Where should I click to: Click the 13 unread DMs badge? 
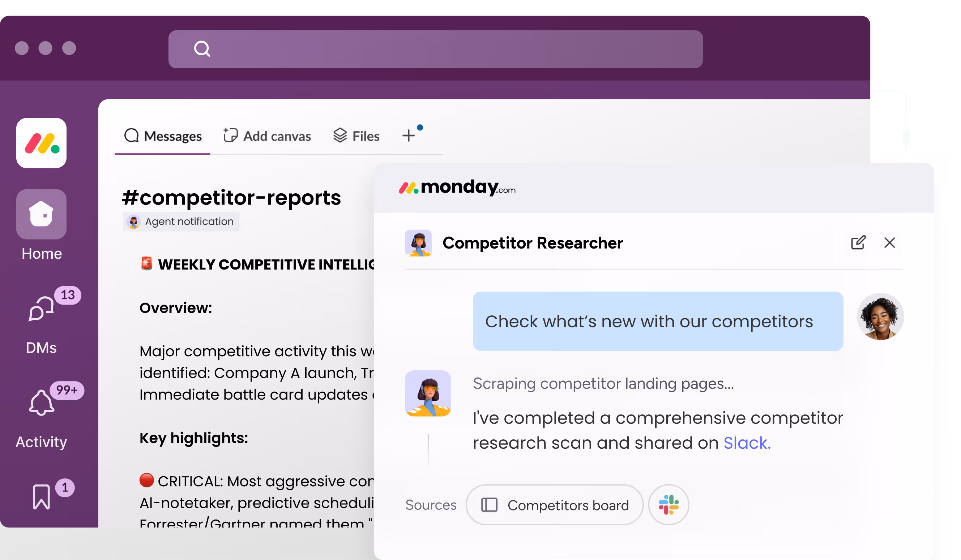(68, 295)
